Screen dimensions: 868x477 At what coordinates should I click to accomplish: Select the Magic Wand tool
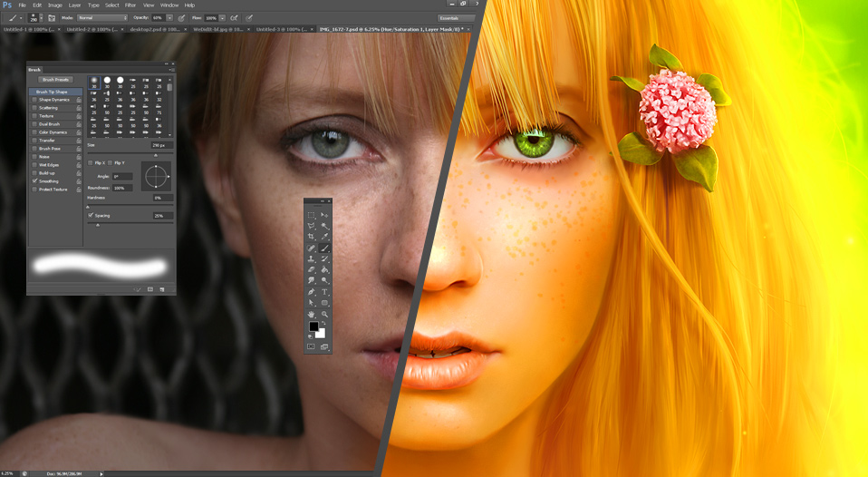(324, 226)
